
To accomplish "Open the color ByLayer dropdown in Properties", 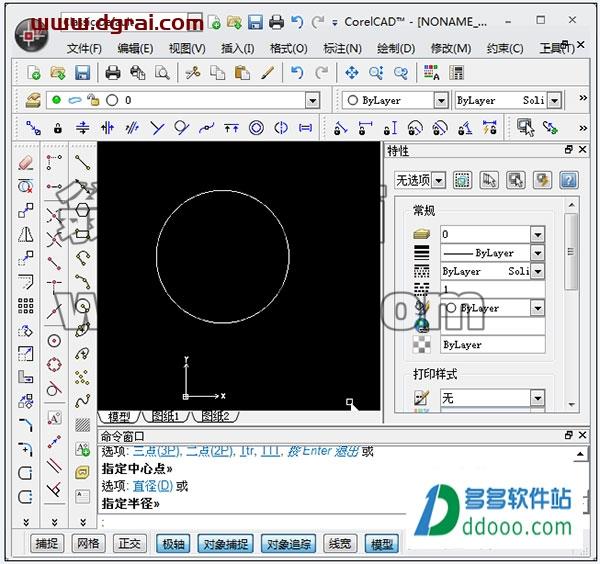I will [x=538, y=308].
